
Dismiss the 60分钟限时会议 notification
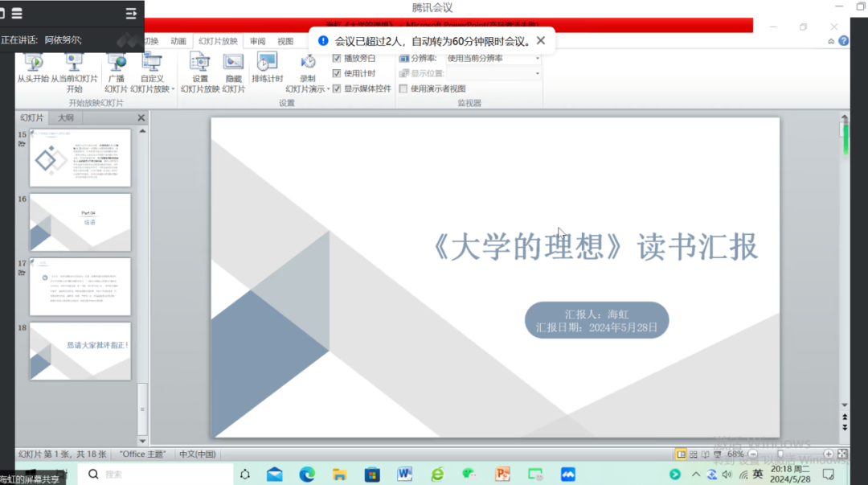pyautogui.click(x=540, y=40)
